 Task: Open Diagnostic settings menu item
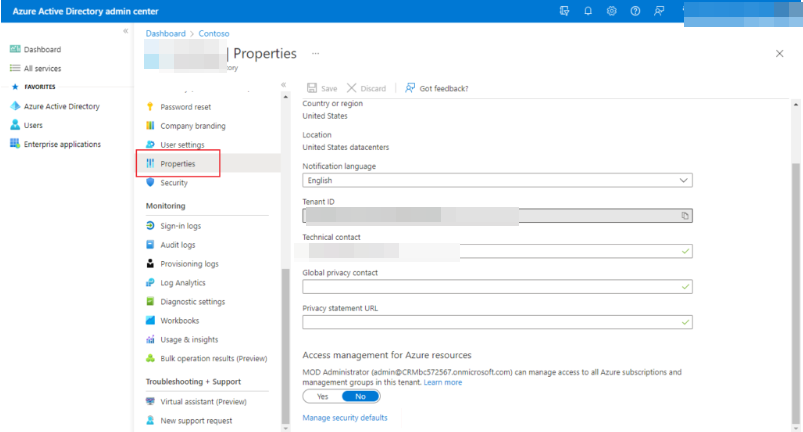pyautogui.click(x=193, y=301)
